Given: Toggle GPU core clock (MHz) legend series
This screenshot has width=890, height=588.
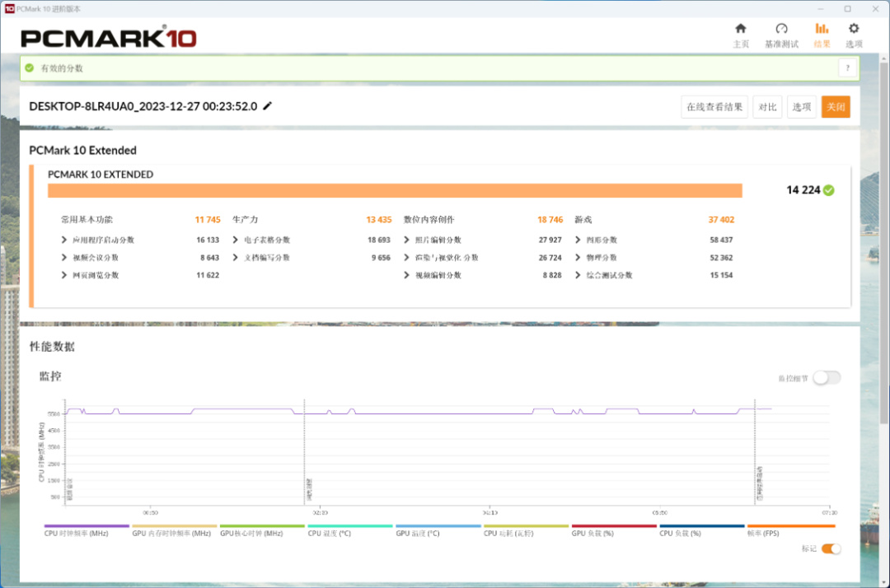Looking at the screenshot, I should coord(262,530).
